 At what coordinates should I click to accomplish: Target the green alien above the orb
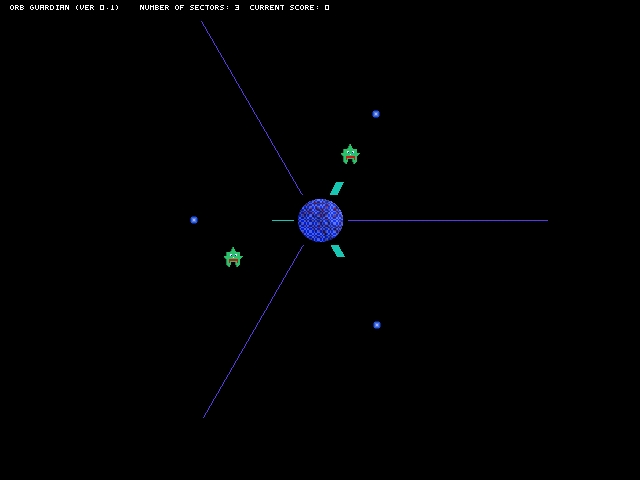[x=350, y=154]
